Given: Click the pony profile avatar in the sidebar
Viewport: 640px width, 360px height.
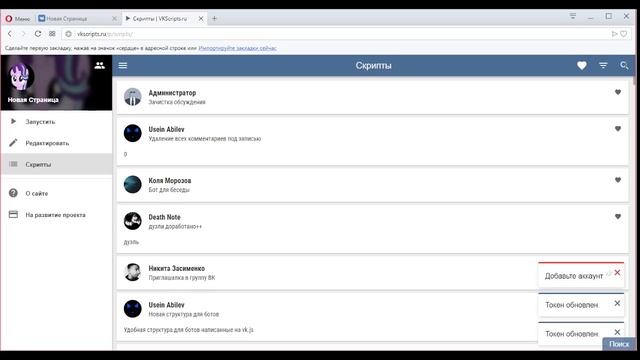Looking at the screenshot, I should [20, 77].
